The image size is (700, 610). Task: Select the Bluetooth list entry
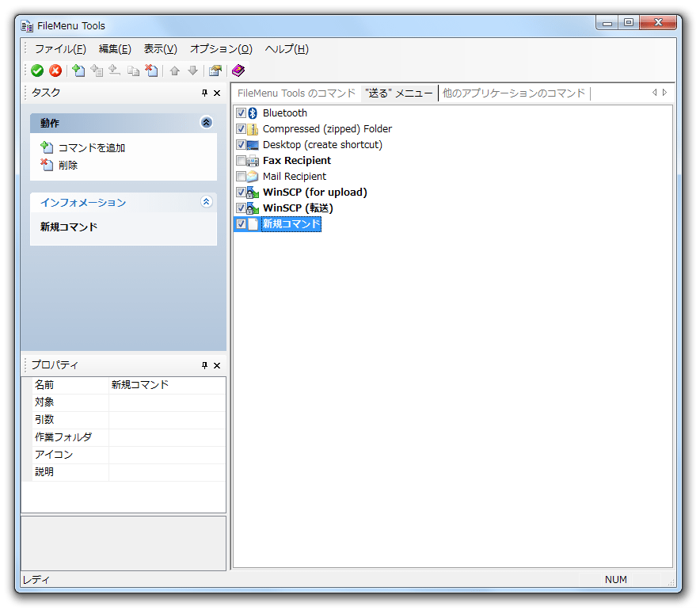point(285,113)
